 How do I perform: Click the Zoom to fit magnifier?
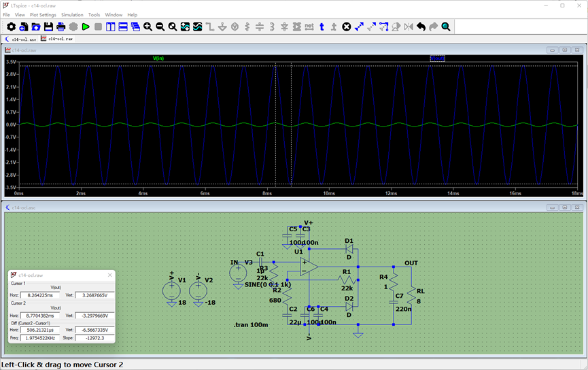[x=173, y=27]
